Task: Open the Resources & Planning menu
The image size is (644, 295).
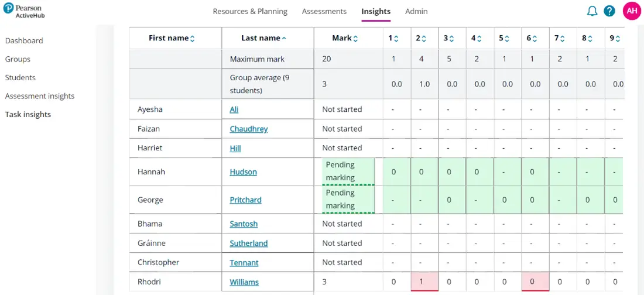Action: coord(250,11)
